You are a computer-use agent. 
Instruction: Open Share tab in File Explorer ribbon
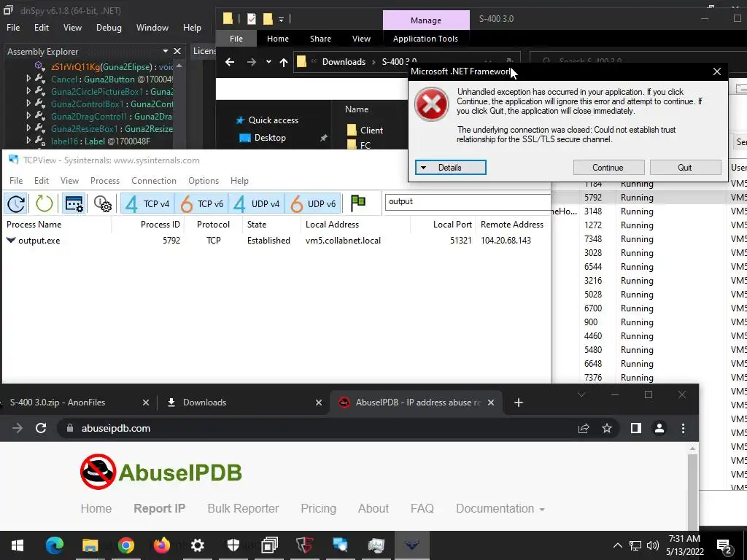click(x=321, y=39)
